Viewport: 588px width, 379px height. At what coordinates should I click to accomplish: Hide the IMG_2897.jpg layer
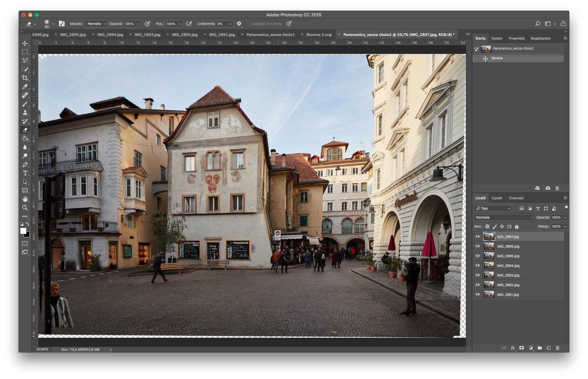pyautogui.click(x=478, y=237)
